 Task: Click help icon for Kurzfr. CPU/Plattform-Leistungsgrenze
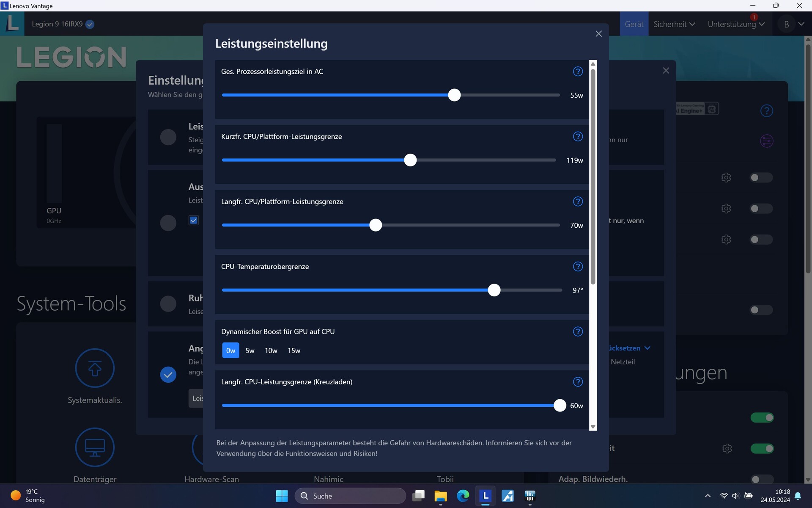click(x=578, y=136)
